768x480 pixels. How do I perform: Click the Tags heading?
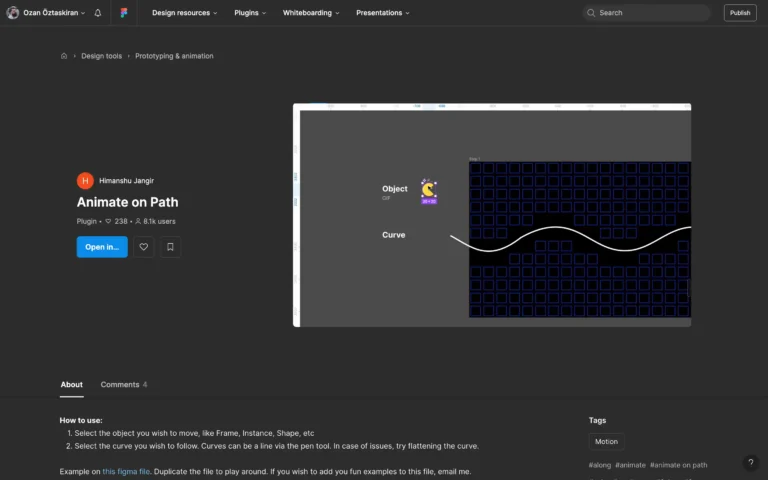coord(597,420)
